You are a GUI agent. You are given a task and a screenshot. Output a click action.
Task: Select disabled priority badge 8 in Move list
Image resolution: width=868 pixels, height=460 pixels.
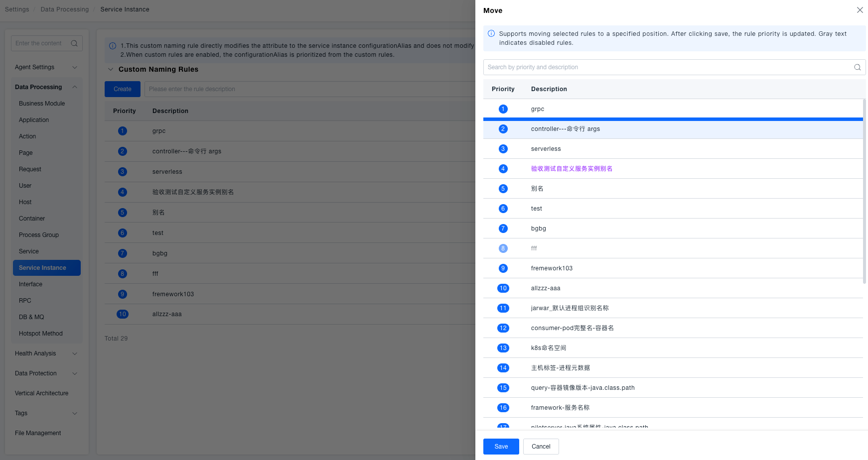point(503,248)
